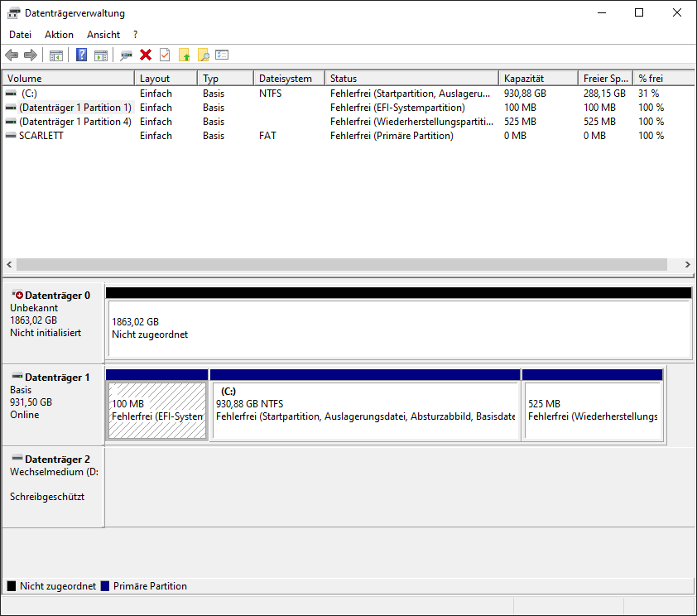The width and height of the screenshot is (697, 616).
Task: Click the Datenträger 1 disk label
Action: coord(57,378)
